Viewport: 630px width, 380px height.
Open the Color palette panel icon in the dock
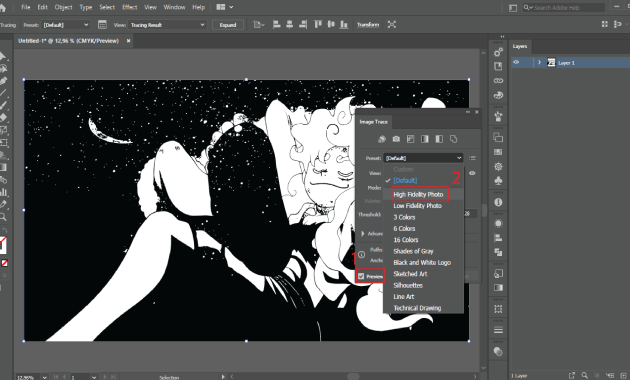point(498,96)
